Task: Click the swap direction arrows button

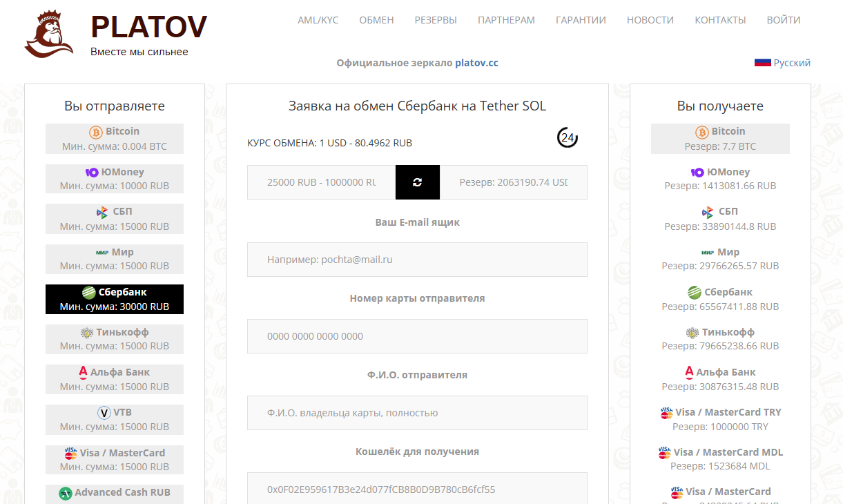Action: click(417, 182)
